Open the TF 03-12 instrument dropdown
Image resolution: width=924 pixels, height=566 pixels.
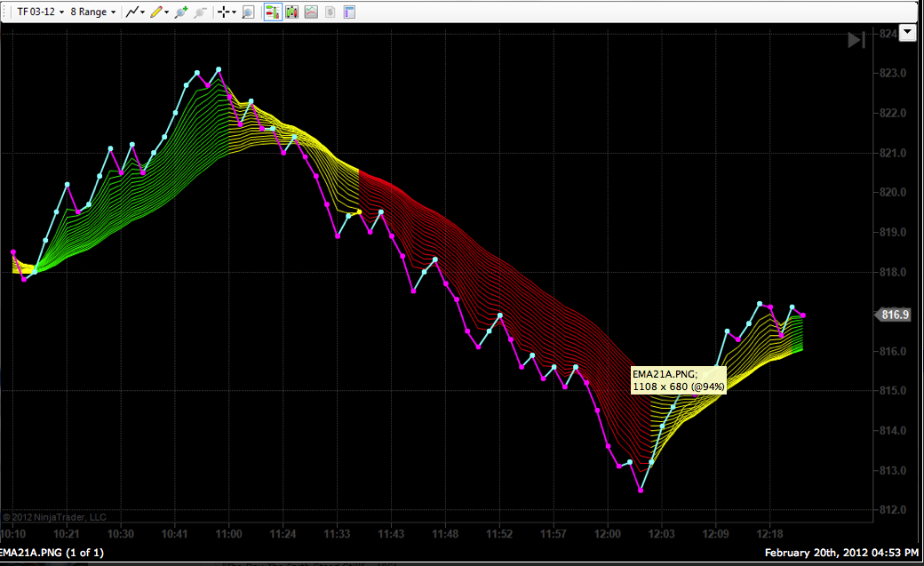[x=40, y=12]
